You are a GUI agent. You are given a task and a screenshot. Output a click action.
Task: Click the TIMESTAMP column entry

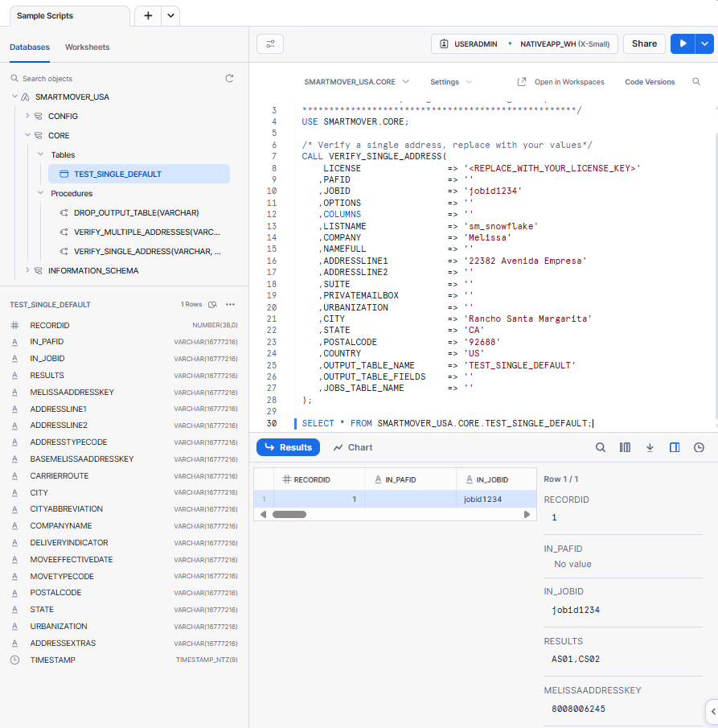point(124,660)
